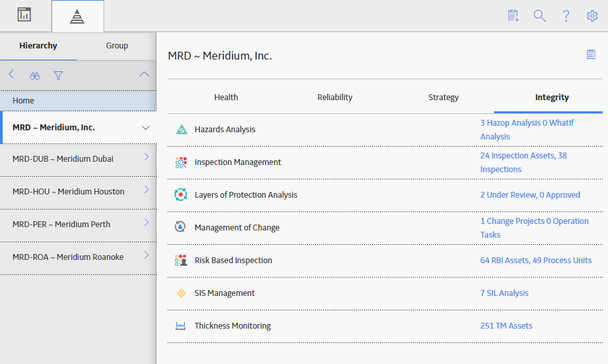Click the binoculars find icon
The width and height of the screenshot is (608, 364).
35,75
